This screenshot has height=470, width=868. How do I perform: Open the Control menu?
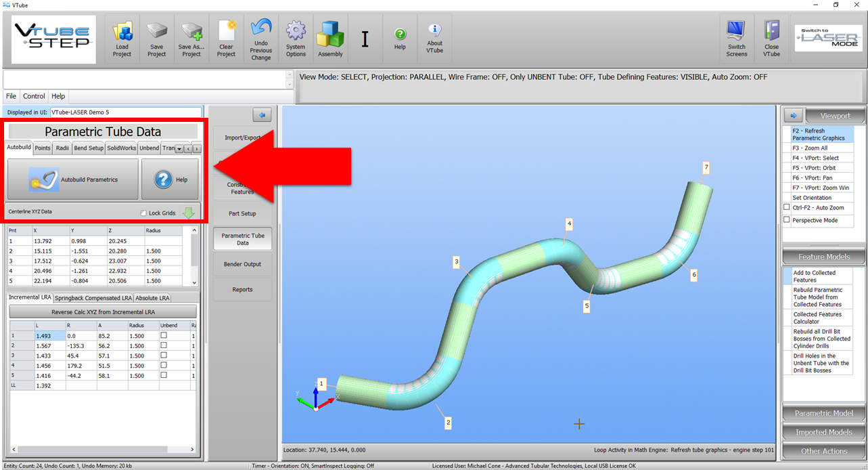click(34, 96)
